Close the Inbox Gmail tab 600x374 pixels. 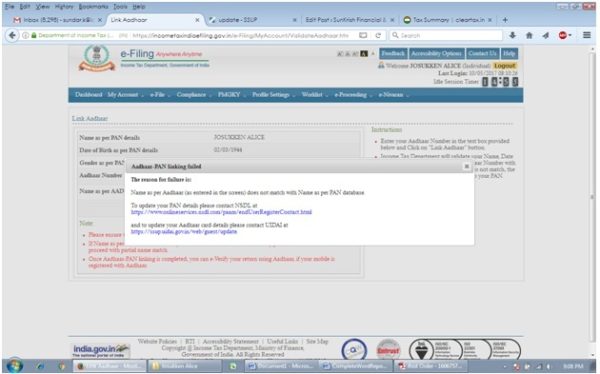tap(100, 20)
